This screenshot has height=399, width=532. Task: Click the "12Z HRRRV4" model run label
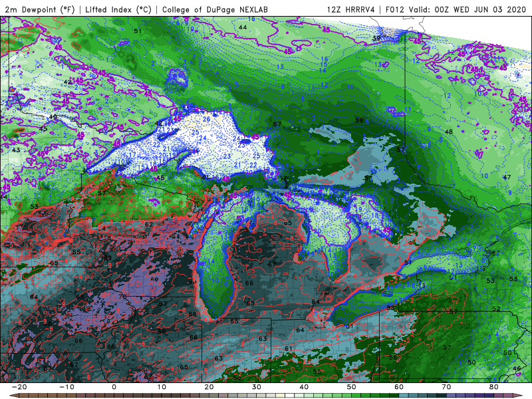point(351,9)
